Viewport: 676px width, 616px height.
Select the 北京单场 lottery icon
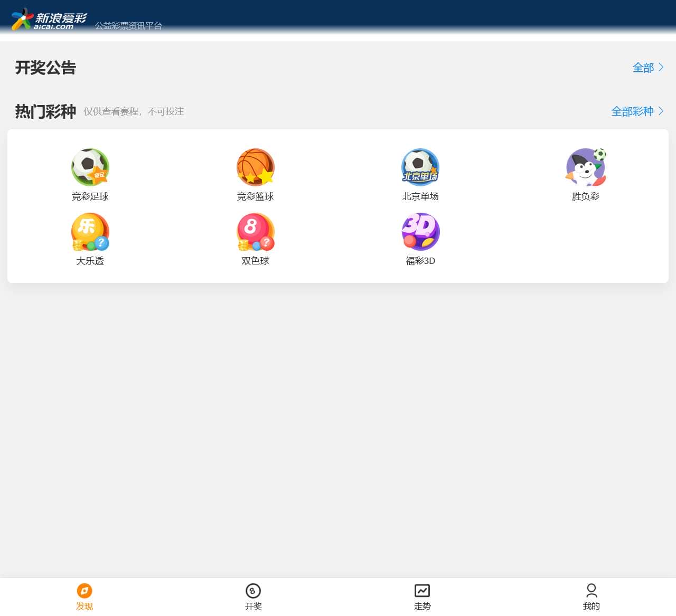(420, 167)
